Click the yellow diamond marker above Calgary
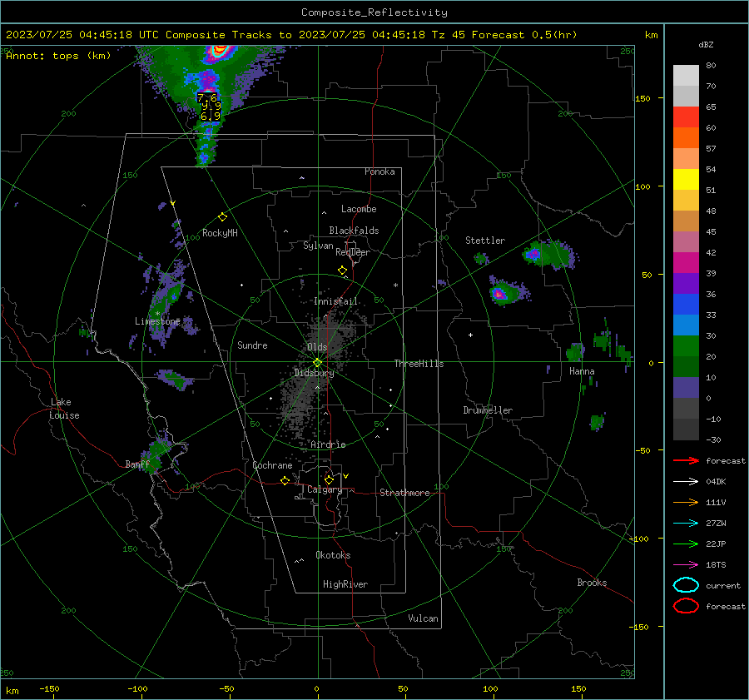 pyautogui.click(x=329, y=479)
